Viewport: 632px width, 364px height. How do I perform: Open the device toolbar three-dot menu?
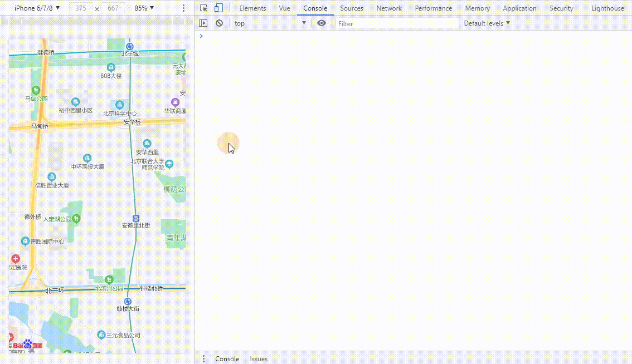click(183, 8)
